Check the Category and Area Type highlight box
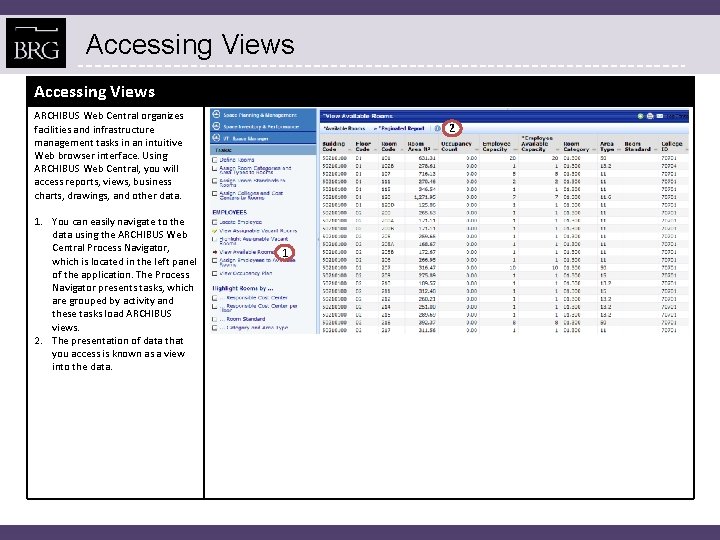Screen dimensions: 720x540 coord(214,328)
